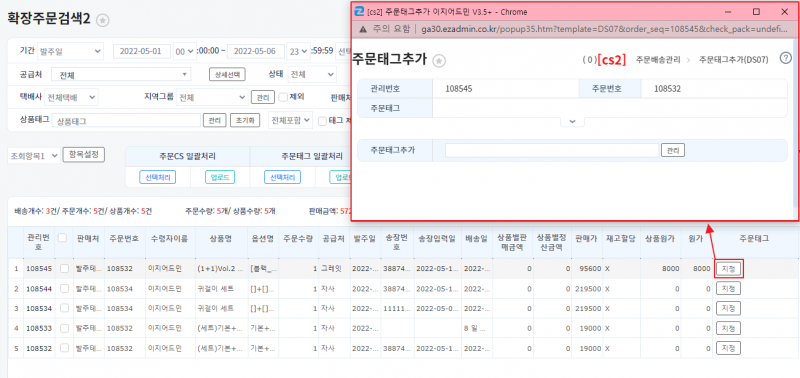Open the end hour 23 dropdown
Screen dimensions: 800x378
[x=298, y=52]
